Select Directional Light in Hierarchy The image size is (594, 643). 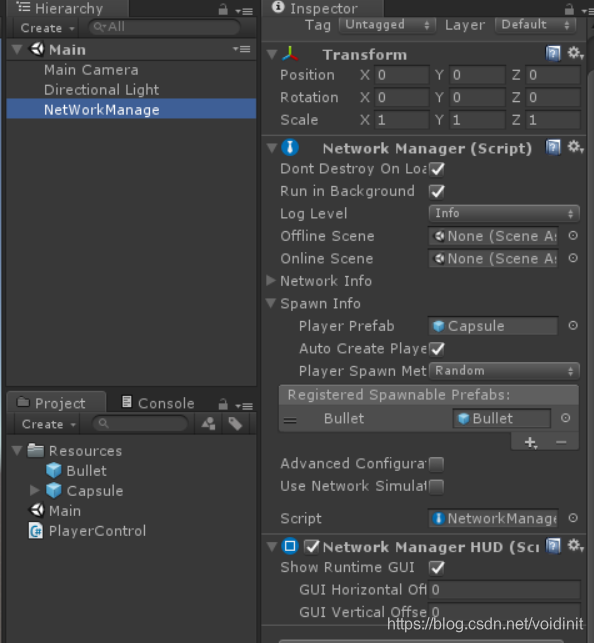point(101,89)
